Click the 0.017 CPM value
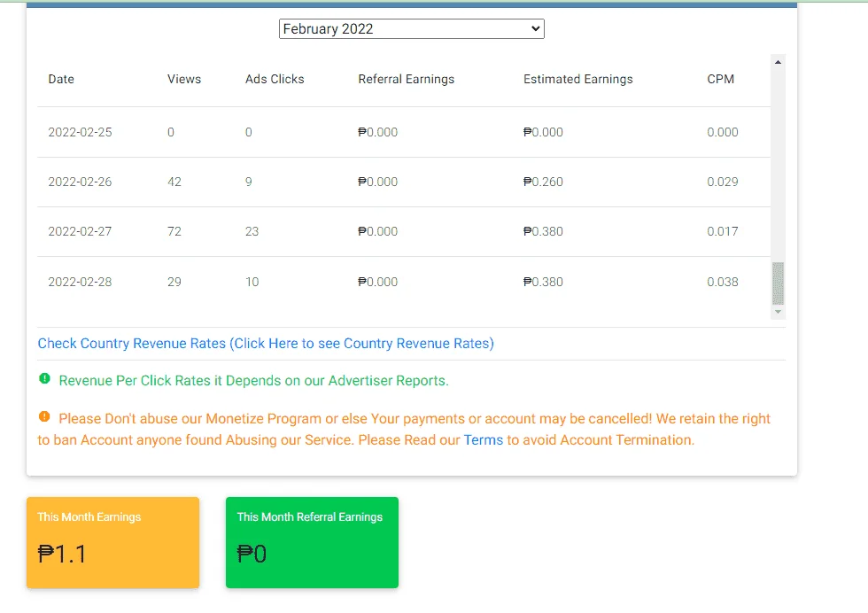This screenshot has width=868, height=613. (723, 231)
